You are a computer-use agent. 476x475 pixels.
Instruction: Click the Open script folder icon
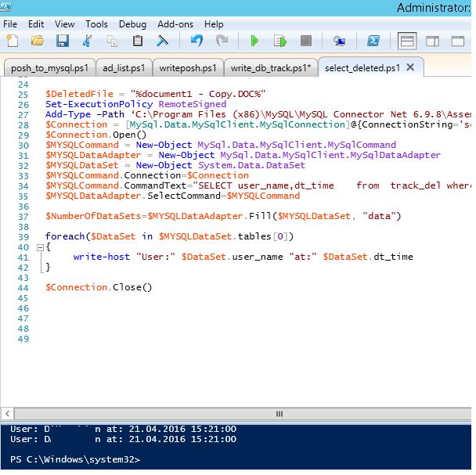(x=36, y=41)
